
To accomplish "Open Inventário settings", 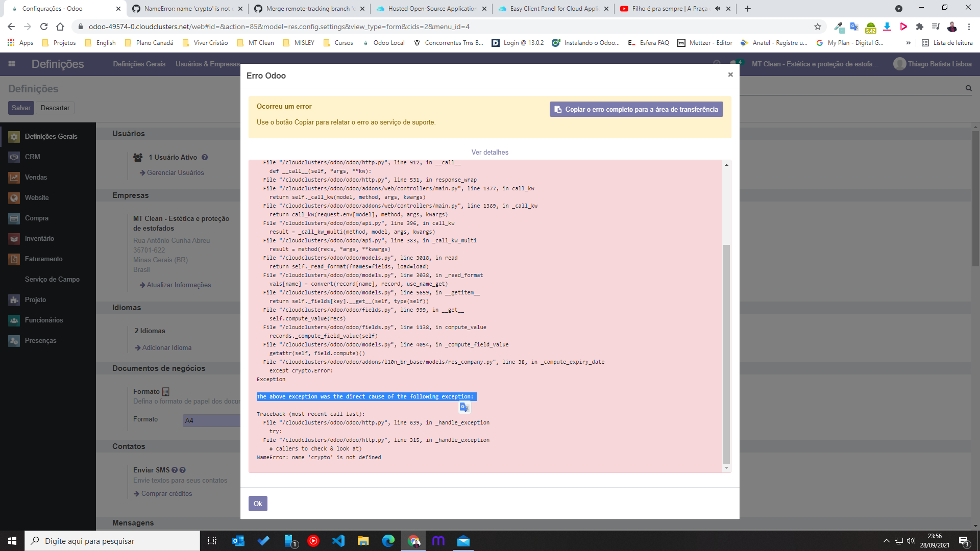I will coord(40,238).
